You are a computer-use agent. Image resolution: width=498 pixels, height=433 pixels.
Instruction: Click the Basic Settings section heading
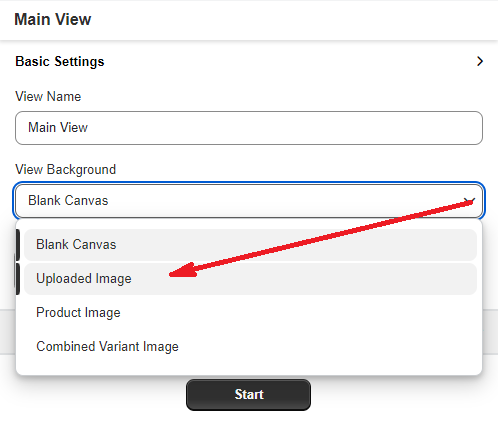click(60, 61)
